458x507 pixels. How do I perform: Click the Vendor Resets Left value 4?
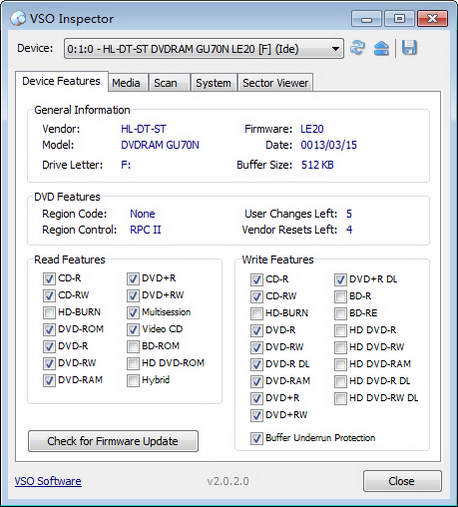tap(349, 230)
